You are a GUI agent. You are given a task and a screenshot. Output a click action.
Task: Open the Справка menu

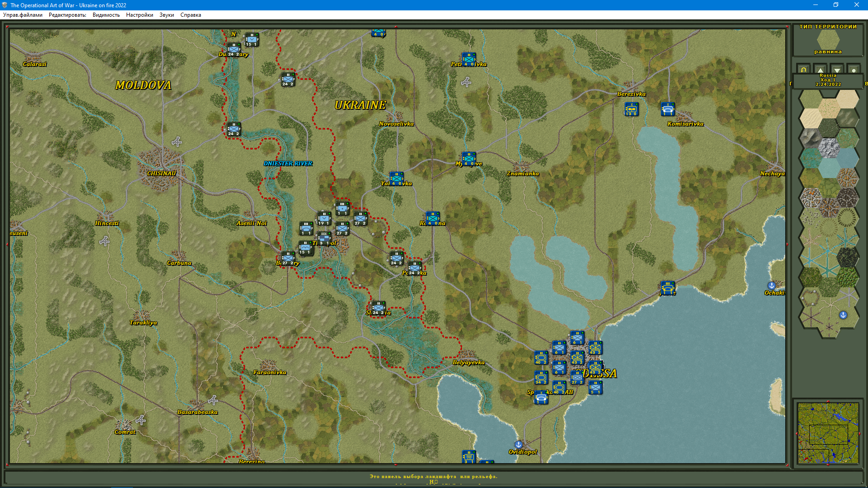(x=191, y=15)
